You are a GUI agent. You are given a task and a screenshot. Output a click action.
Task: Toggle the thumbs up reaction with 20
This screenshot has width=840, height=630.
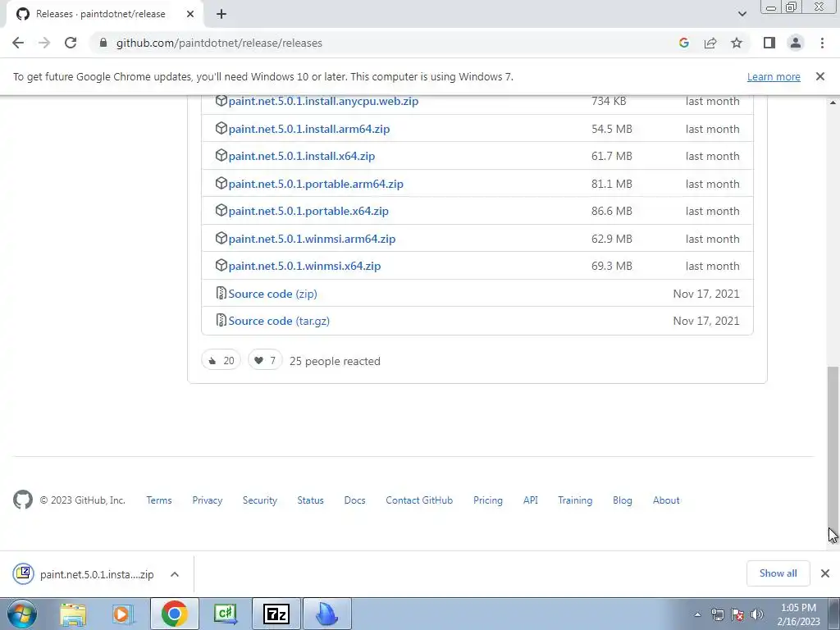(x=221, y=361)
